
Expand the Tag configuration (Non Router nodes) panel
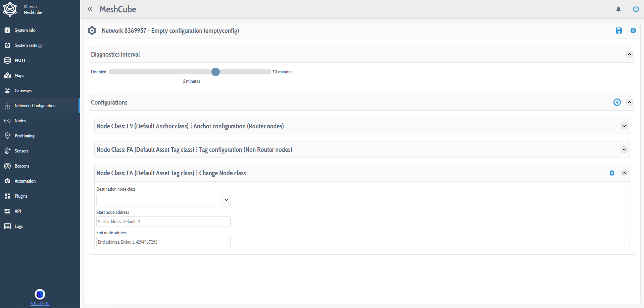[624, 149]
